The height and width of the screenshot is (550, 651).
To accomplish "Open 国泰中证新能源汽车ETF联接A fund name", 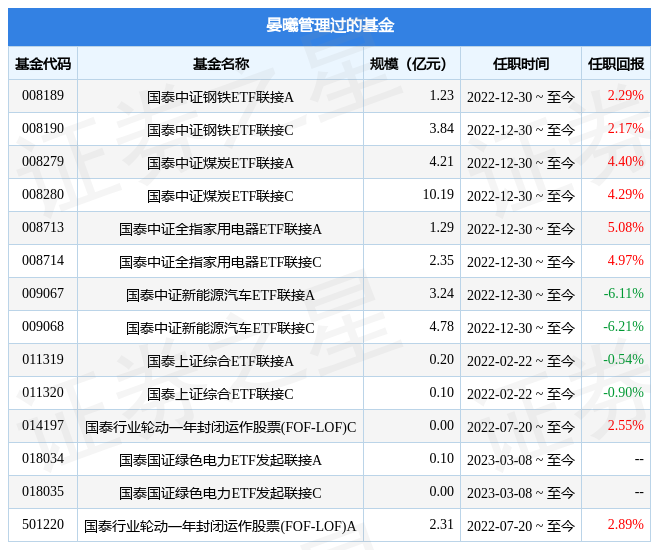I will [x=220, y=295].
